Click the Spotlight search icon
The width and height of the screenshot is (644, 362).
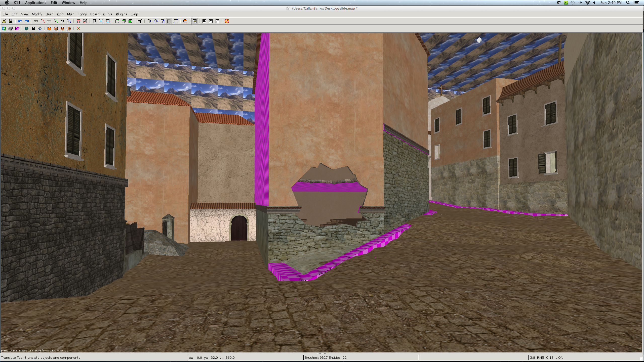pyautogui.click(x=628, y=3)
